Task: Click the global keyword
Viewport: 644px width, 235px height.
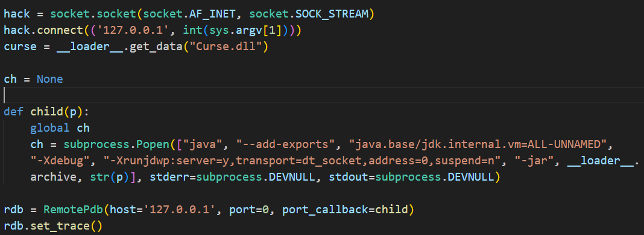Action: click(50, 128)
